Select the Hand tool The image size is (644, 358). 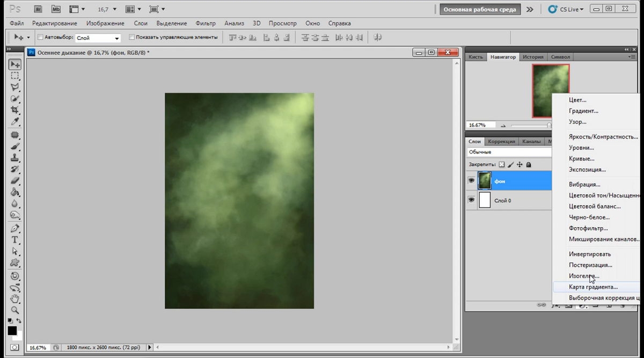coord(14,298)
